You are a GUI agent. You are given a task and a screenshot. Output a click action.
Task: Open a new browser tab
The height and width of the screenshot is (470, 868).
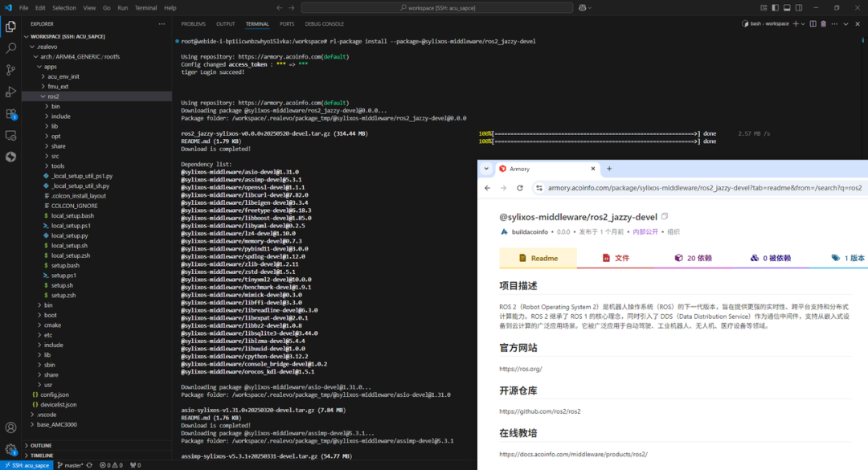click(609, 169)
